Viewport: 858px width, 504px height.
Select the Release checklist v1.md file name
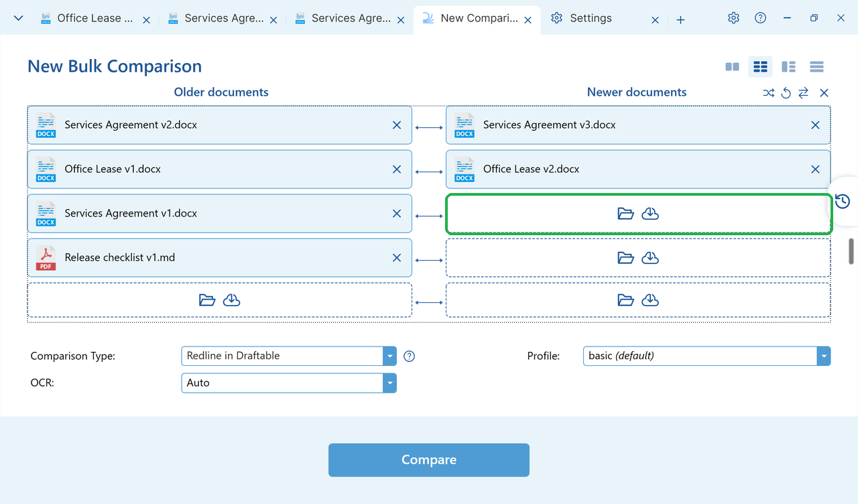click(119, 258)
